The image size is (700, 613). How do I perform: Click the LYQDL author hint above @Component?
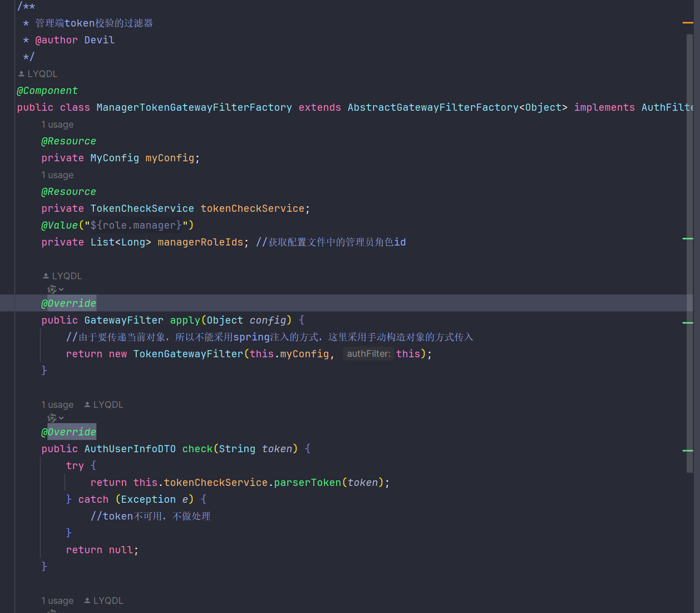coord(38,74)
